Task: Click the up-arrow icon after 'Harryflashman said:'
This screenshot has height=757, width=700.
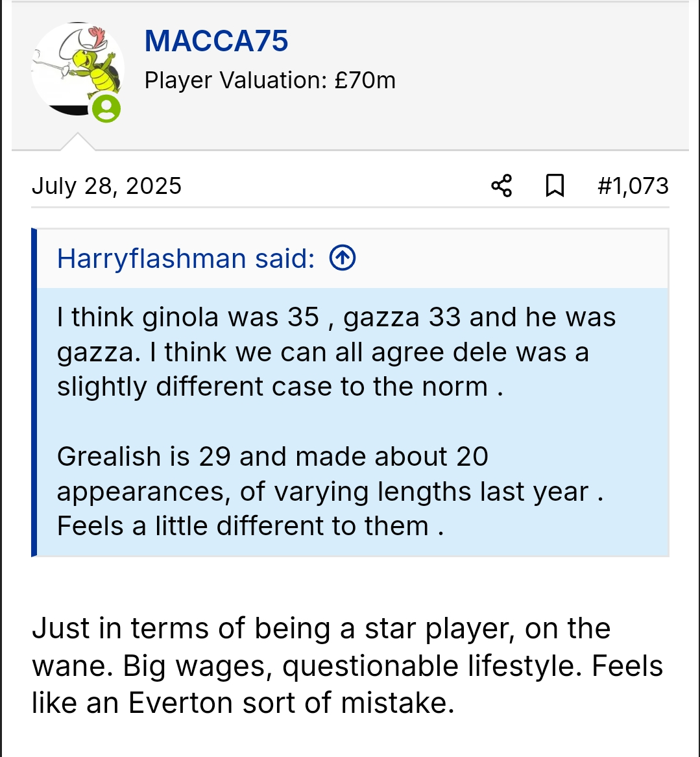Action: pos(343,258)
